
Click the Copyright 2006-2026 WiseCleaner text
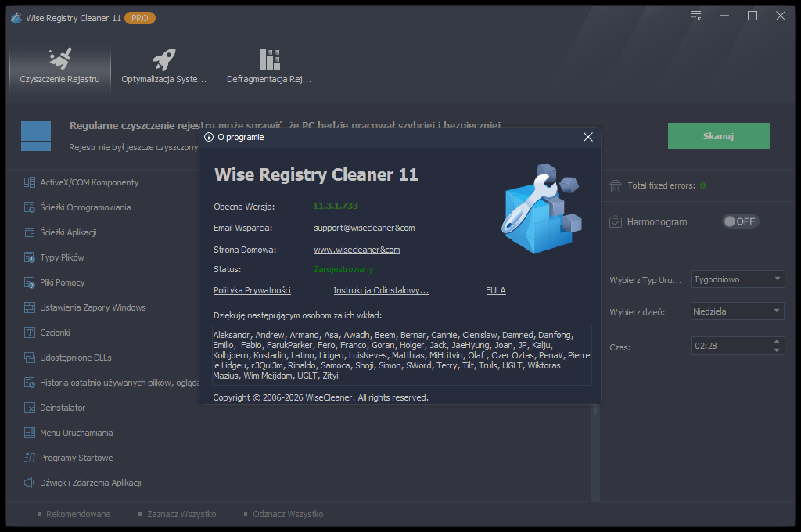pyautogui.click(x=321, y=397)
